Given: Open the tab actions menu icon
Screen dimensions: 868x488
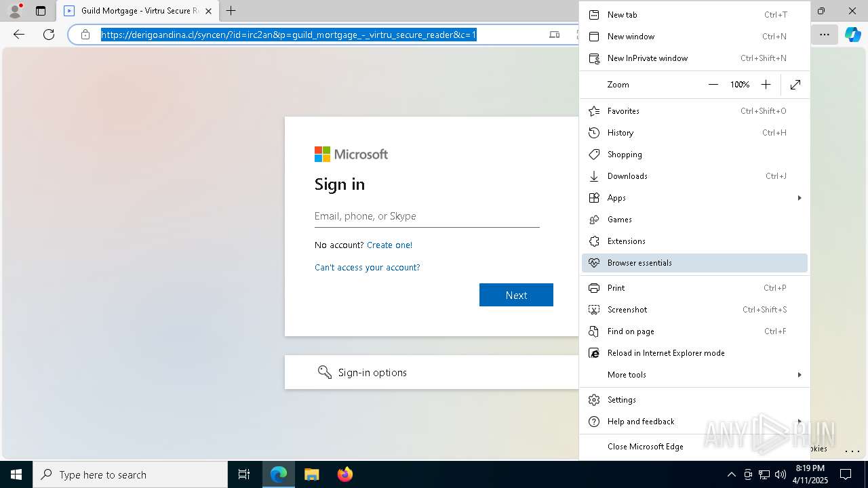Looking at the screenshot, I should 41,11.
